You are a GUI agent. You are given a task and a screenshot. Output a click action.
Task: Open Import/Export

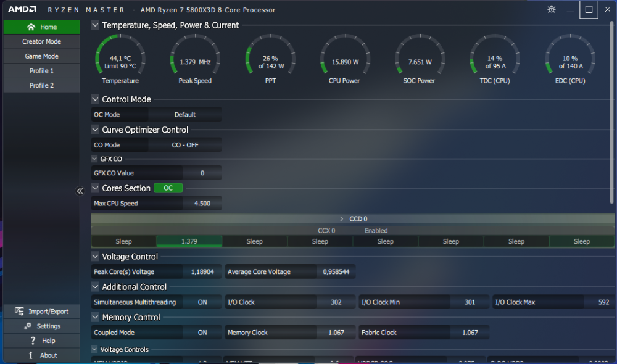[x=42, y=312]
